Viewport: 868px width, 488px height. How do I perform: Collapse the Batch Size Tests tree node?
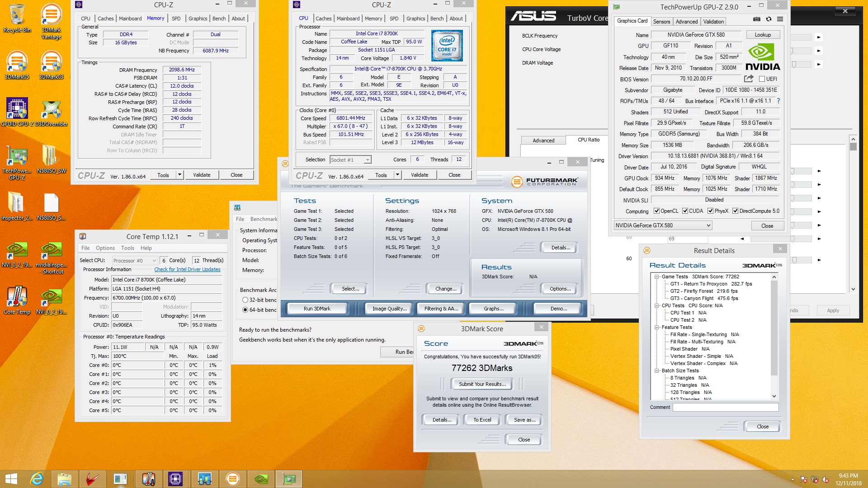656,371
